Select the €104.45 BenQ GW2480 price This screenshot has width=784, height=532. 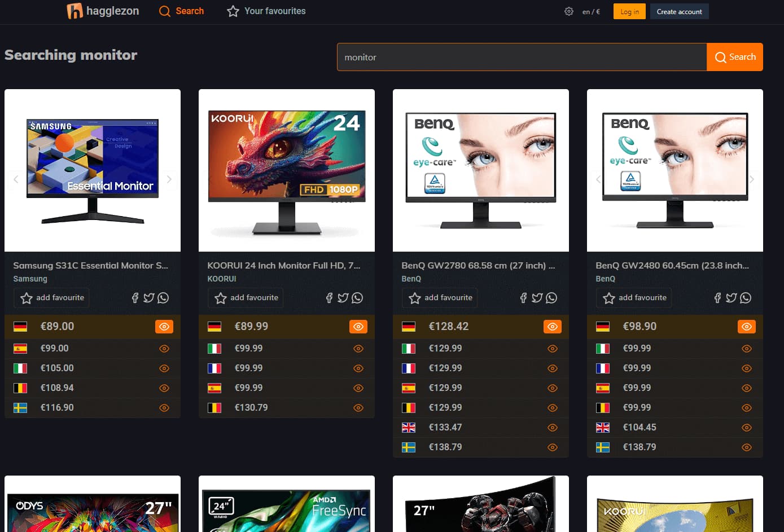point(640,428)
